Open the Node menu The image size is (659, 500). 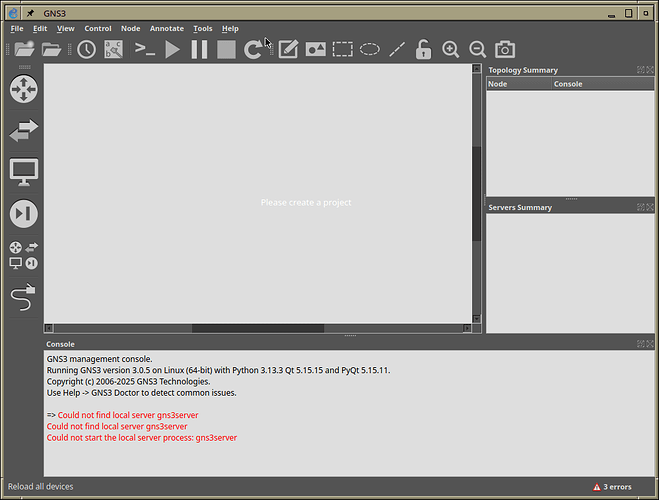130,29
